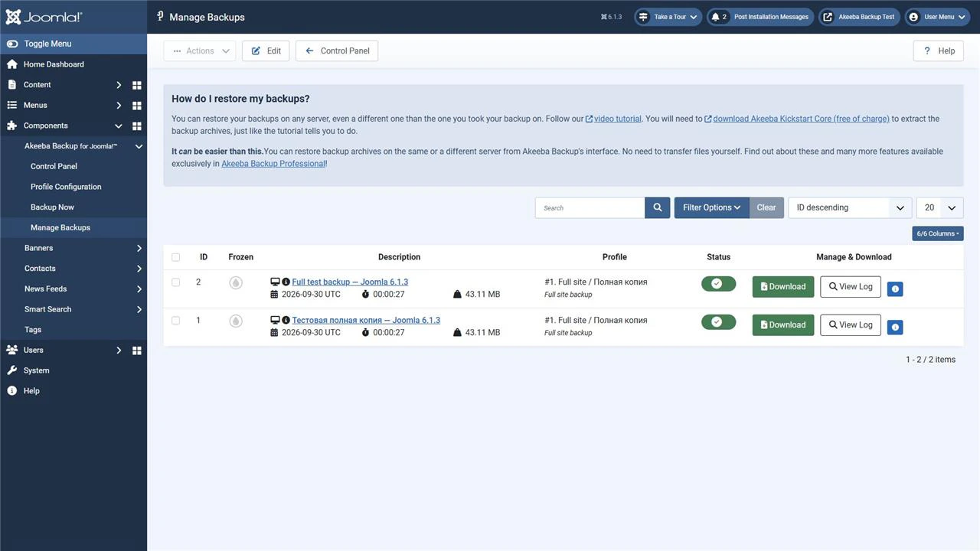Open the ID descending sort dropdown

pyautogui.click(x=850, y=207)
